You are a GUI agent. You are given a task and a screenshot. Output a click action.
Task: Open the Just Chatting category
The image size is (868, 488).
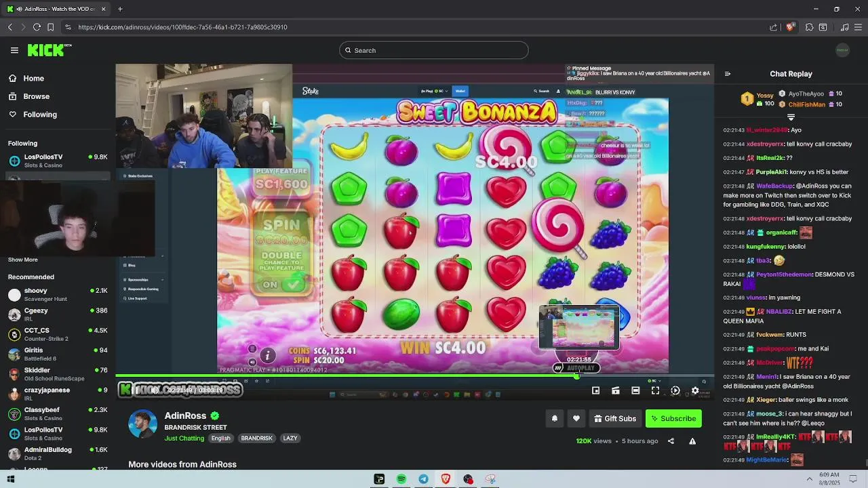(x=184, y=438)
